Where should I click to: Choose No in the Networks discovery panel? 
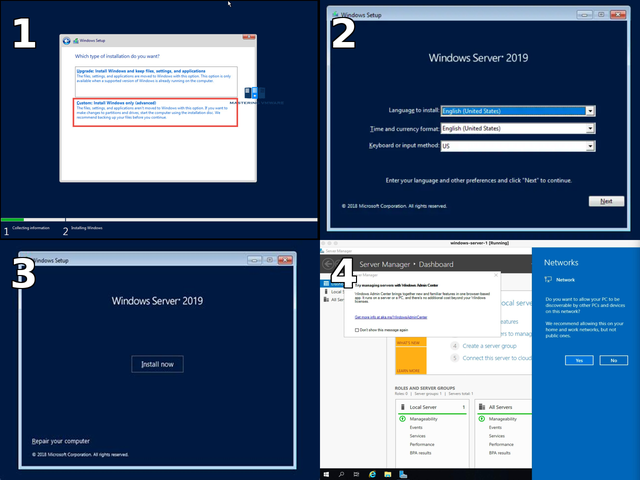pos(612,360)
